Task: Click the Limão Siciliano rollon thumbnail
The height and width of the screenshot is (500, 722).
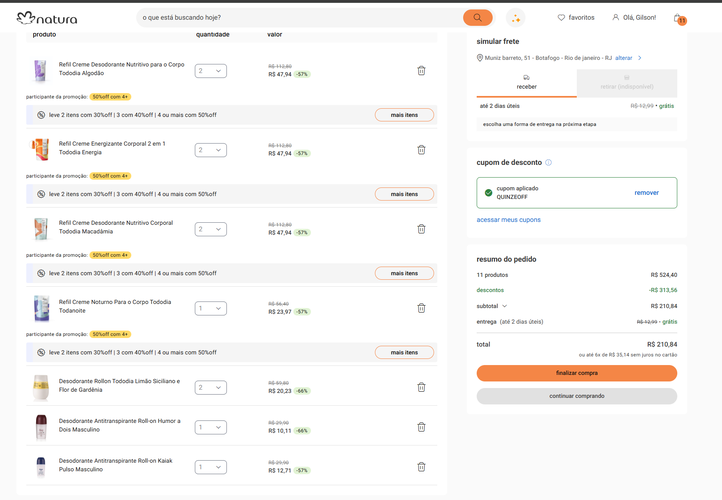Action: tap(41, 388)
